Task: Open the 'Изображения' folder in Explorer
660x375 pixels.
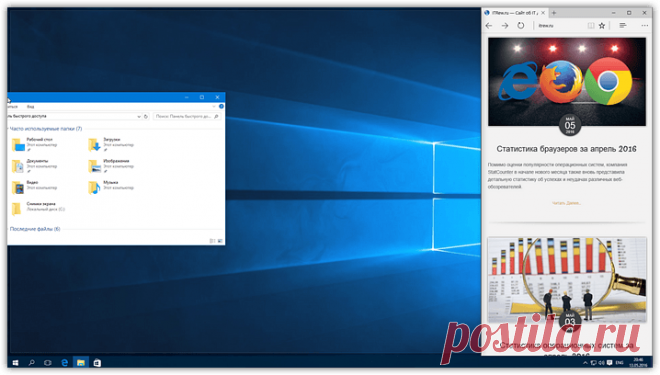Action: point(111,165)
